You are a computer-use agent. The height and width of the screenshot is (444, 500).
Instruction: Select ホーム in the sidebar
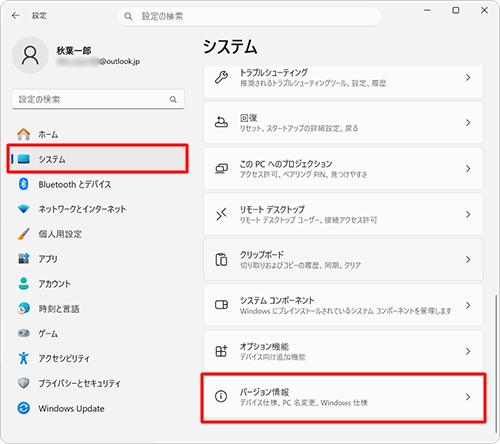(x=98, y=134)
